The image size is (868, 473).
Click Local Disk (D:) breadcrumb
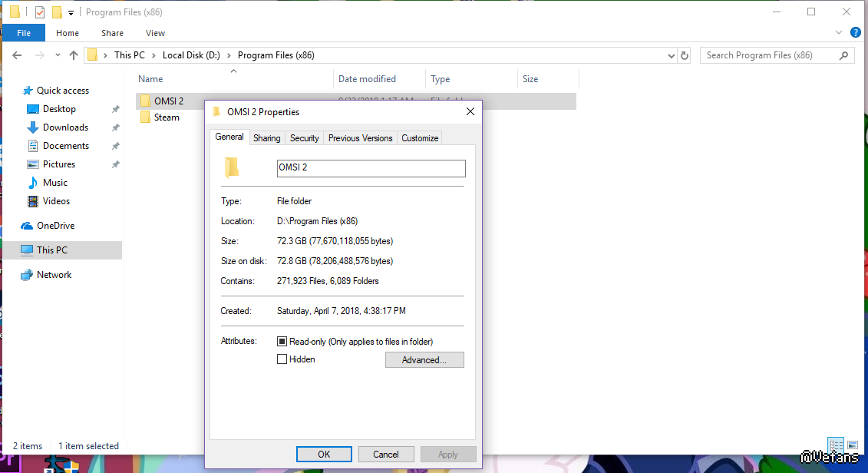(x=191, y=55)
